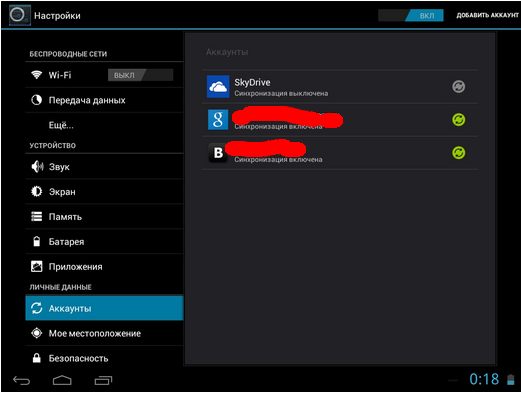Tap the 0:18 clock in status bar
This screenshot has width=521, height=393.
[484, 379]
